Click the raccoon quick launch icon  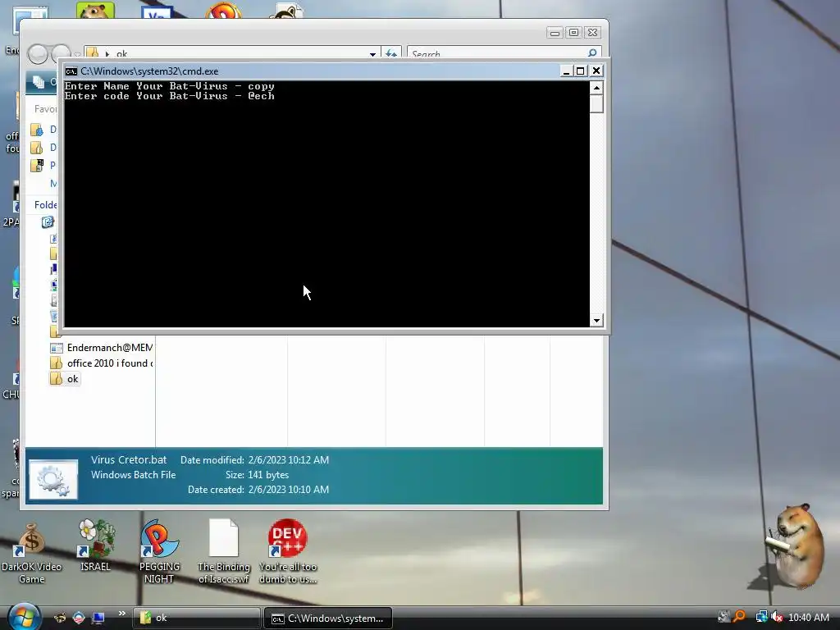[60, 618]
